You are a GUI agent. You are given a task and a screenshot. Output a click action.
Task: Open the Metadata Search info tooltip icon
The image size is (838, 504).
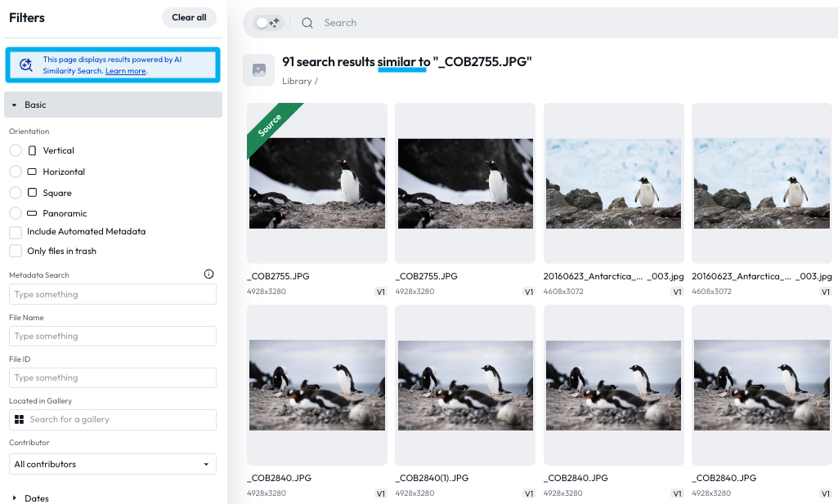209,274
